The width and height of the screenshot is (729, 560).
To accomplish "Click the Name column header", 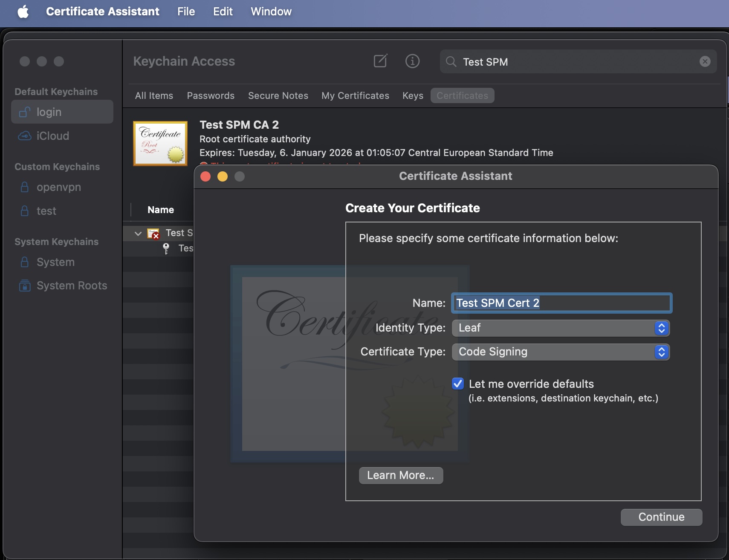I will click(x=161, y=210).
